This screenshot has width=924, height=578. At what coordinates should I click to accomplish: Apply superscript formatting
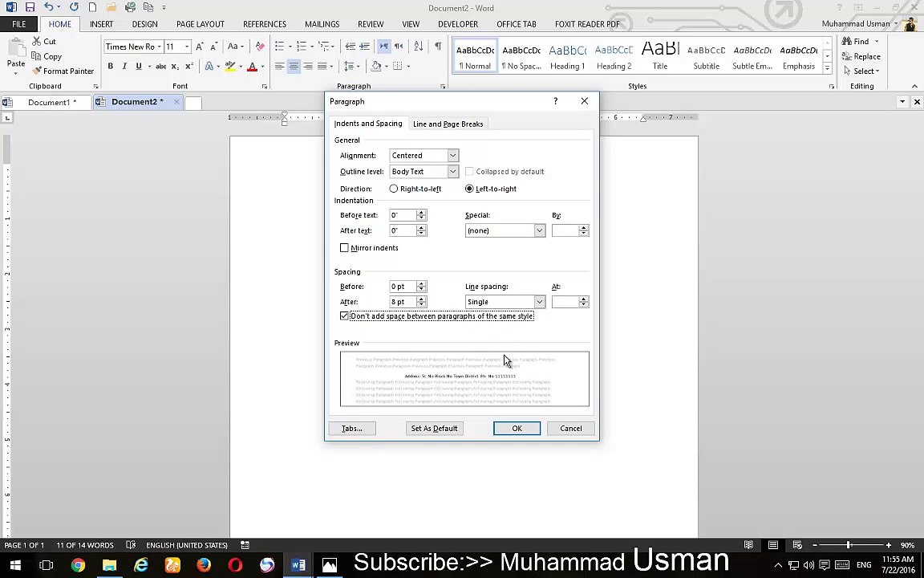coord(189,67)
